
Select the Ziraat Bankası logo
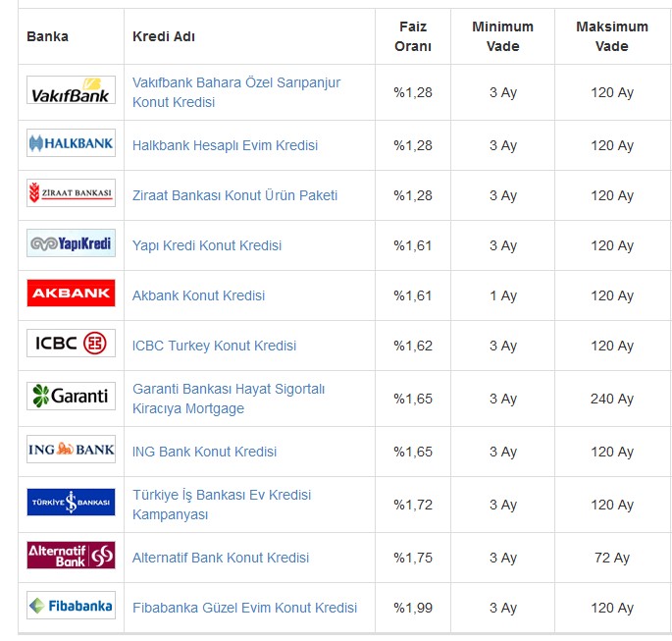pyautogui.click(x=72, y=193)
